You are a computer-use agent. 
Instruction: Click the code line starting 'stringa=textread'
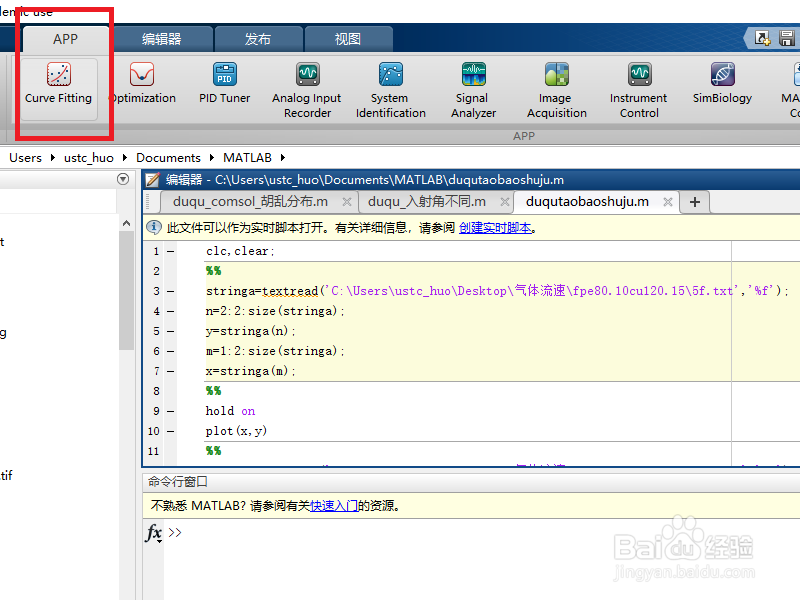pyautogui.click(x=497, y=291)
